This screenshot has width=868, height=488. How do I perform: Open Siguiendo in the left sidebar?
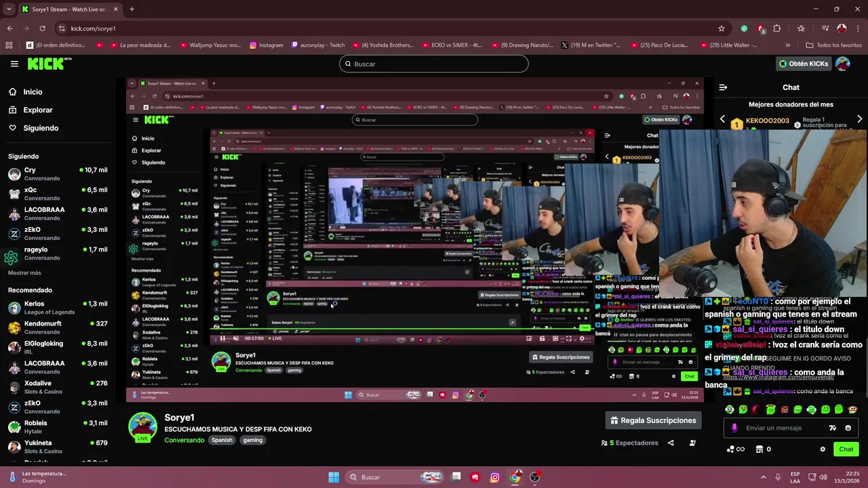[x=34, y=128]
